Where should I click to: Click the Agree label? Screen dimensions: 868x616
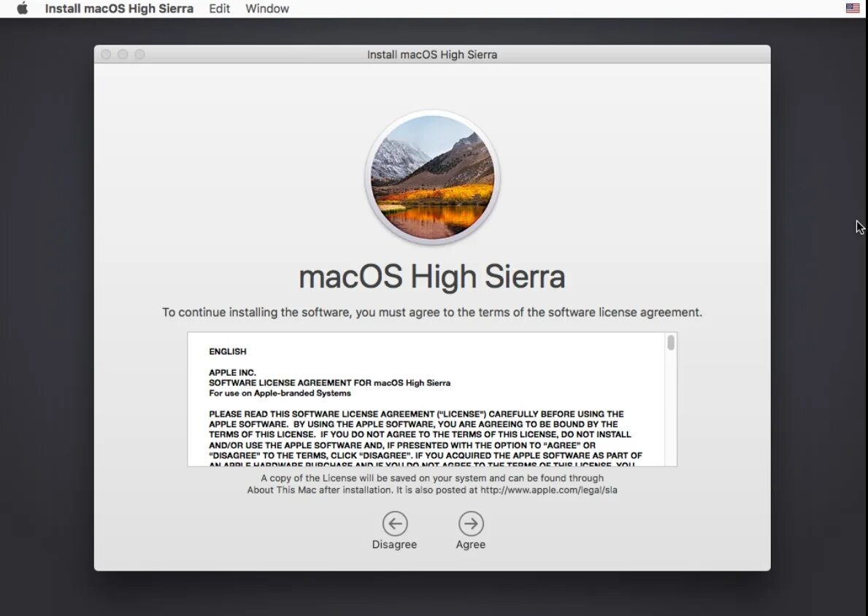click(x=471, y=544)
